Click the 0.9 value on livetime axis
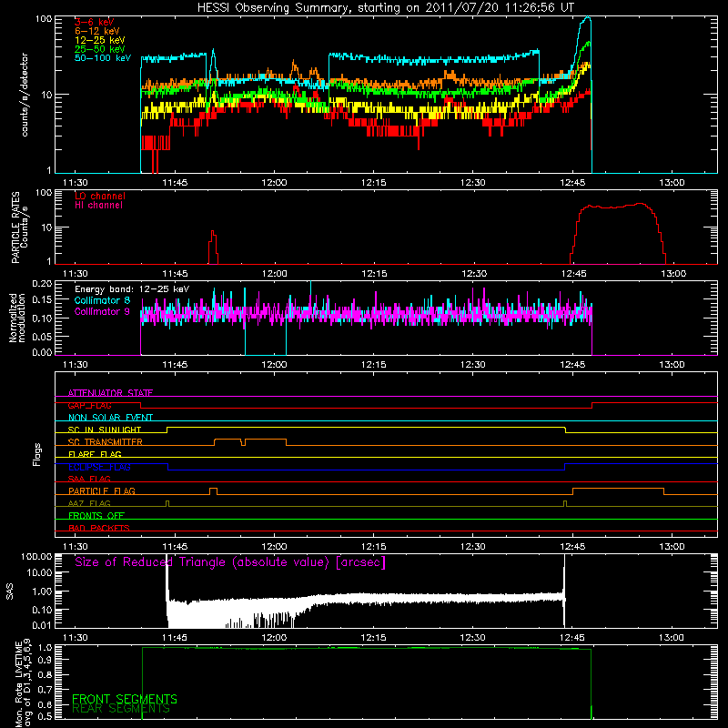 (45, 661)
